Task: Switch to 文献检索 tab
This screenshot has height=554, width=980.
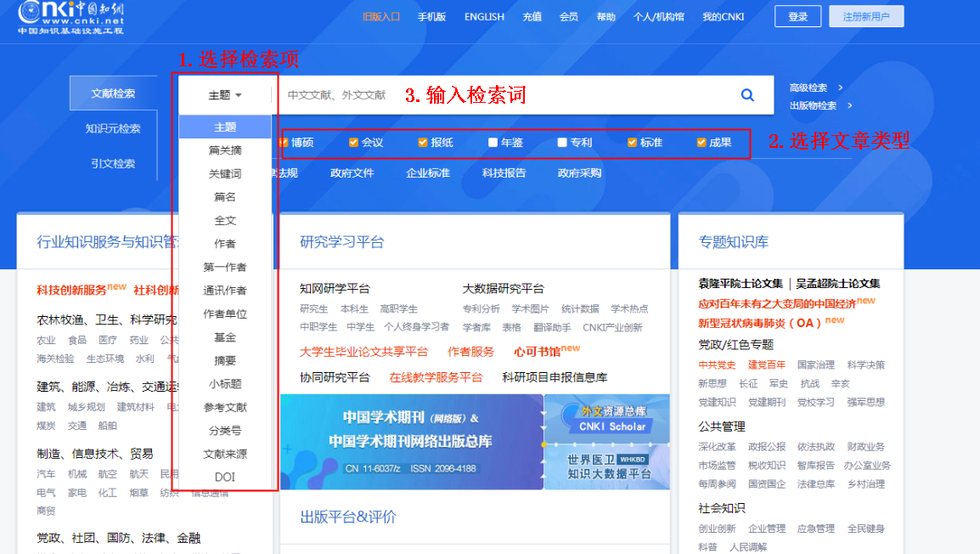Action: pos(113,93)
